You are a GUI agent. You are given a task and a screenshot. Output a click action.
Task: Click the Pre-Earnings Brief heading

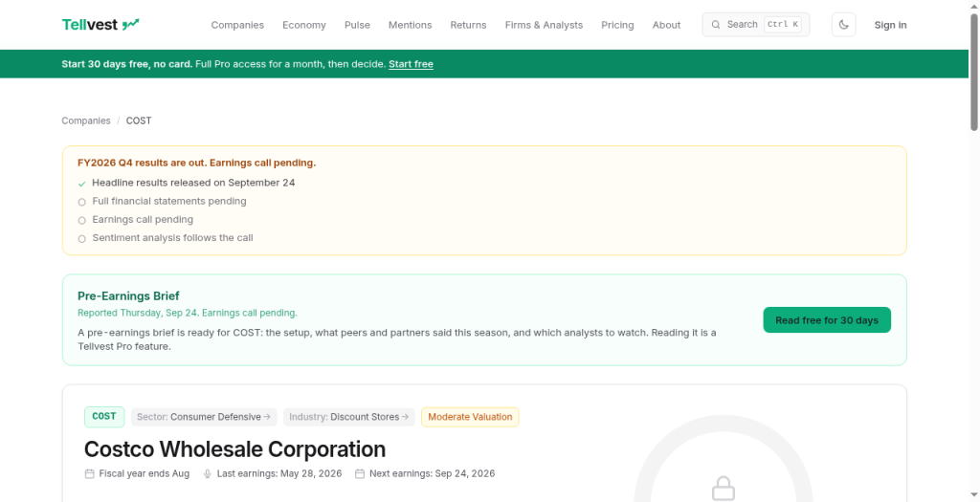point(128,296)
